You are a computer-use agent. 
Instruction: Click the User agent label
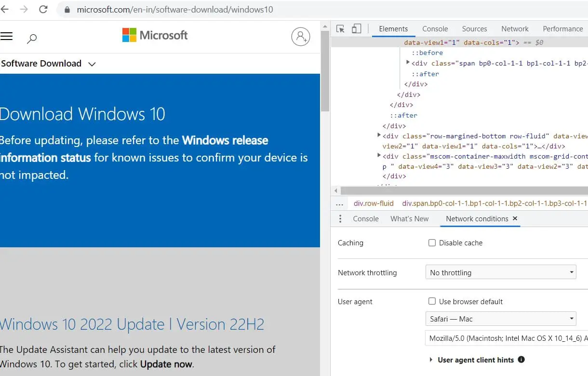coord(355,302)
